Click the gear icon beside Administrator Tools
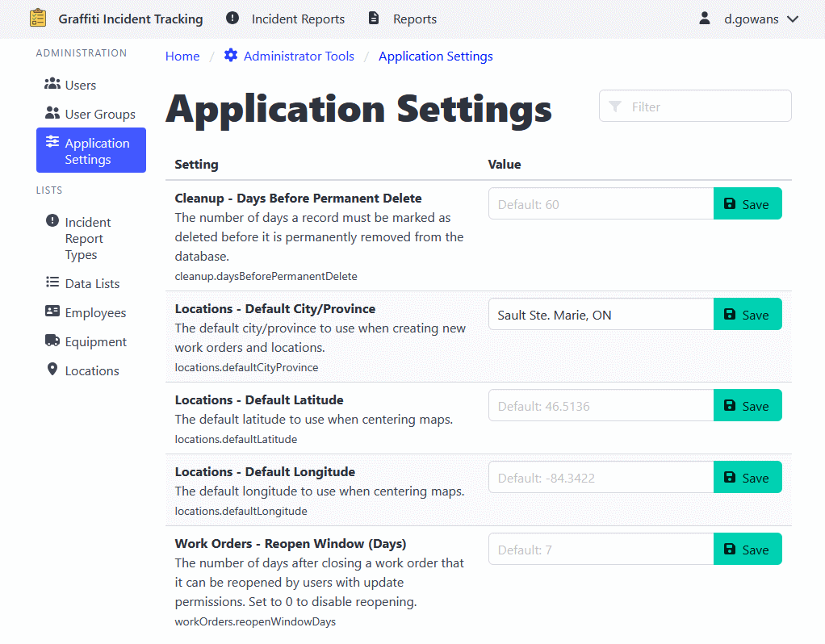 click(x=230, y=56)
